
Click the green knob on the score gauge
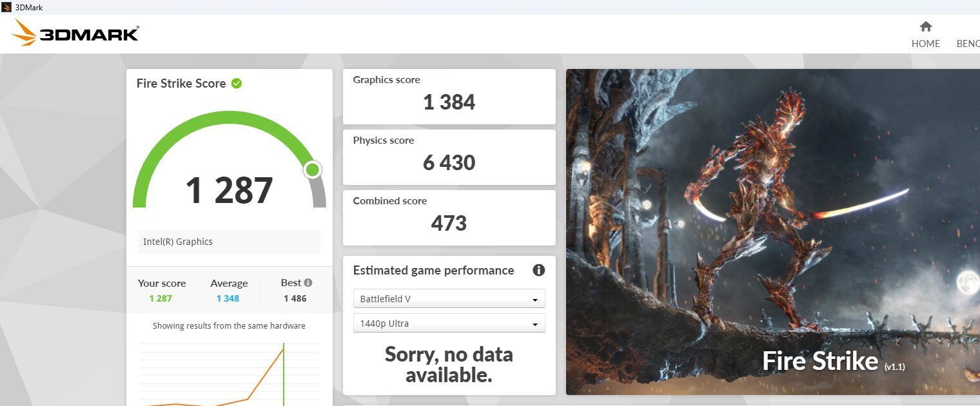pyautogui.click(x=313, y=169)
